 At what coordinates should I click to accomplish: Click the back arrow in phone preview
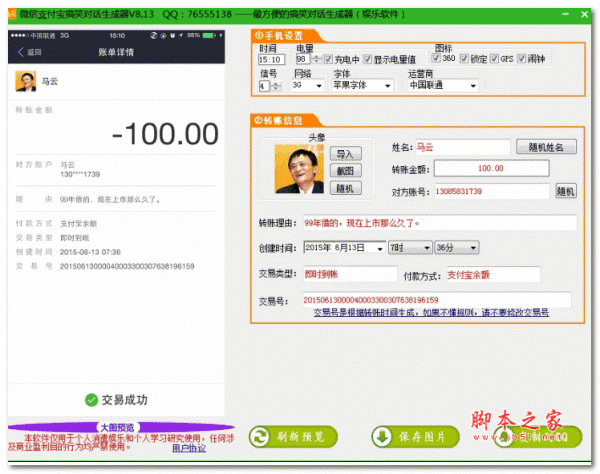click(21, 52)
